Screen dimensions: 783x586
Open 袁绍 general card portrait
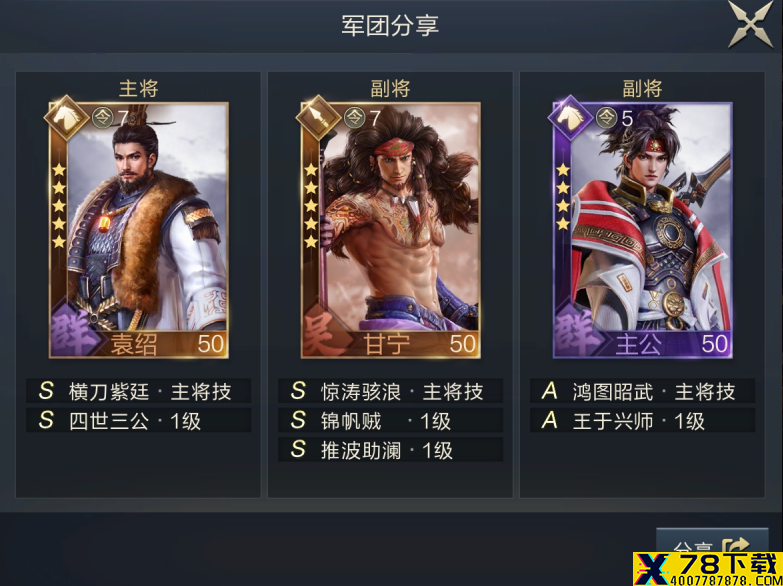point(139,230)
